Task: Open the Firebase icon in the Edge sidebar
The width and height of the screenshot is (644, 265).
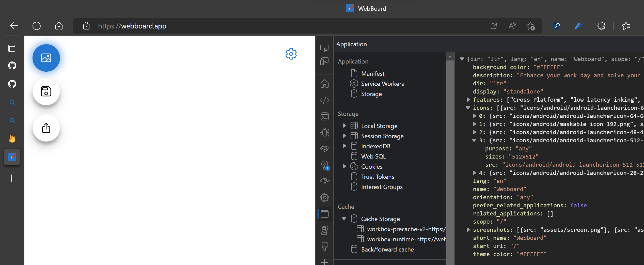Action: click(12, 138)
